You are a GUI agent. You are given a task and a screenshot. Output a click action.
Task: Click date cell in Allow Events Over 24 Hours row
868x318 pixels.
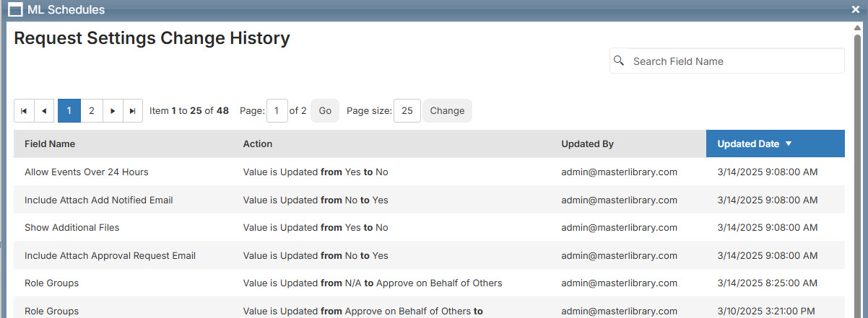click(x=768, y=172)
